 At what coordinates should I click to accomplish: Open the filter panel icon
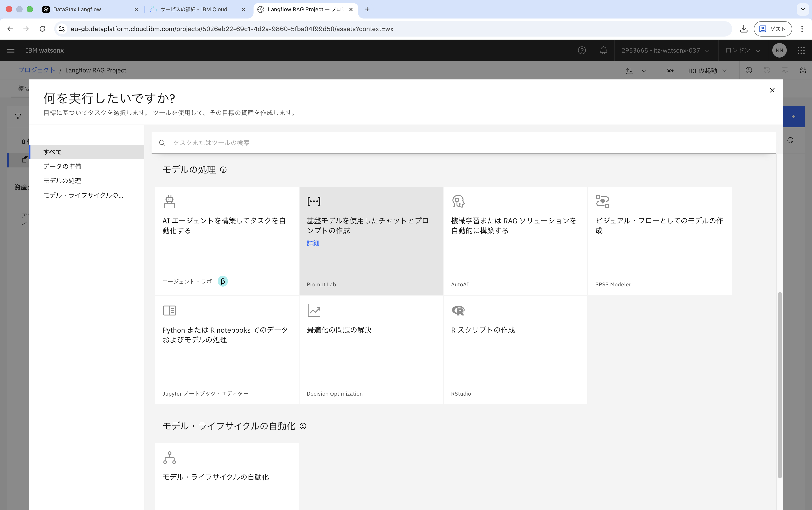18,116
